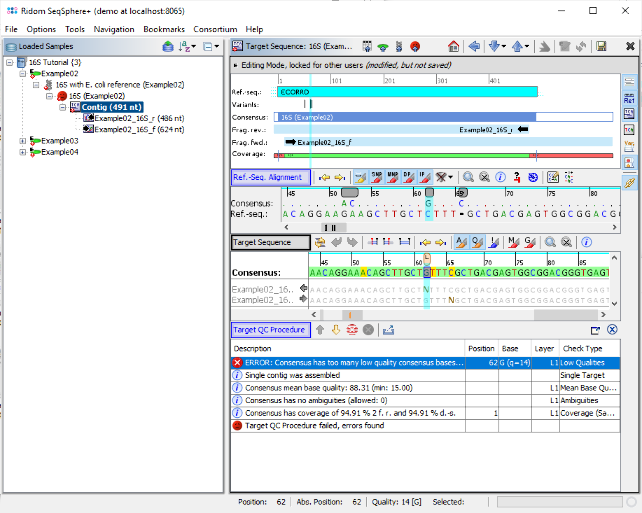Open the collapse view dropdown in Loaded Samples
The width and height of the screenshot is (642, 513).
coord(217,46)
